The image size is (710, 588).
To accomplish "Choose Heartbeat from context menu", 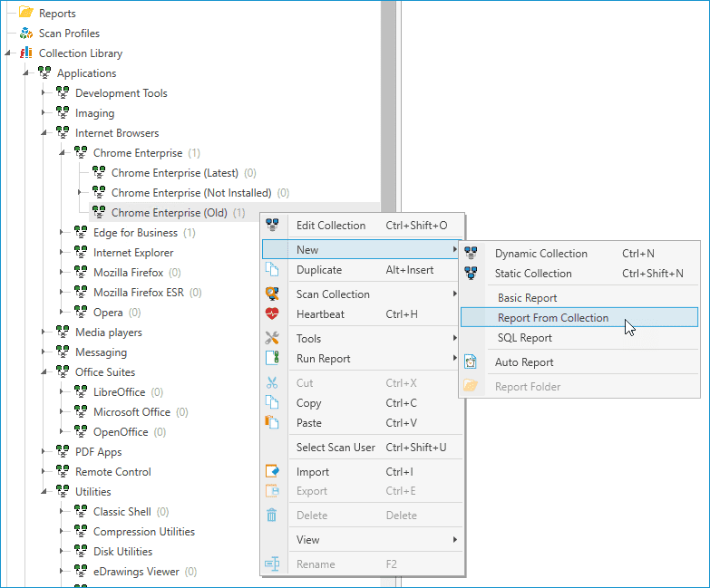I will [x=362, y=313].
